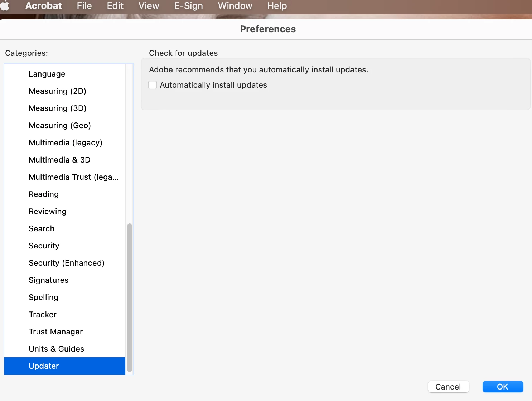Select the Security category
532x401 pixels.
point(65,246)
